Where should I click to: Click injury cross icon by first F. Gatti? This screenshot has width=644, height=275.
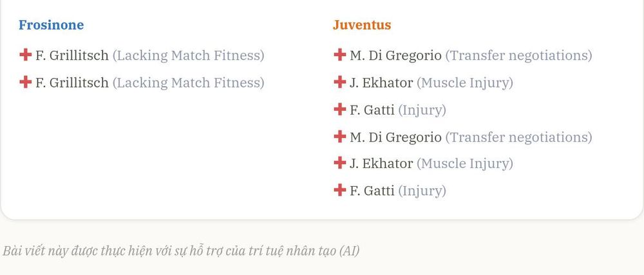pos(339,109)
